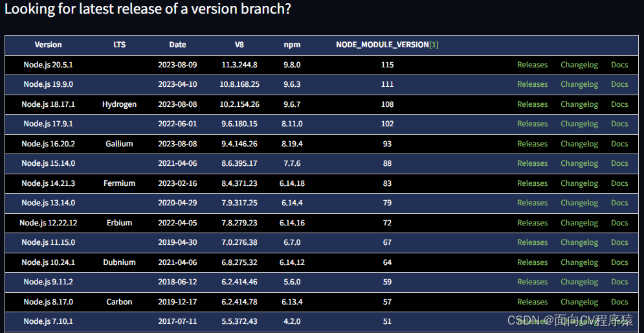Open Releases for Node.js 12.22.12 Erbium
This screenshot has width=644, height=333.
coord(532,223)
